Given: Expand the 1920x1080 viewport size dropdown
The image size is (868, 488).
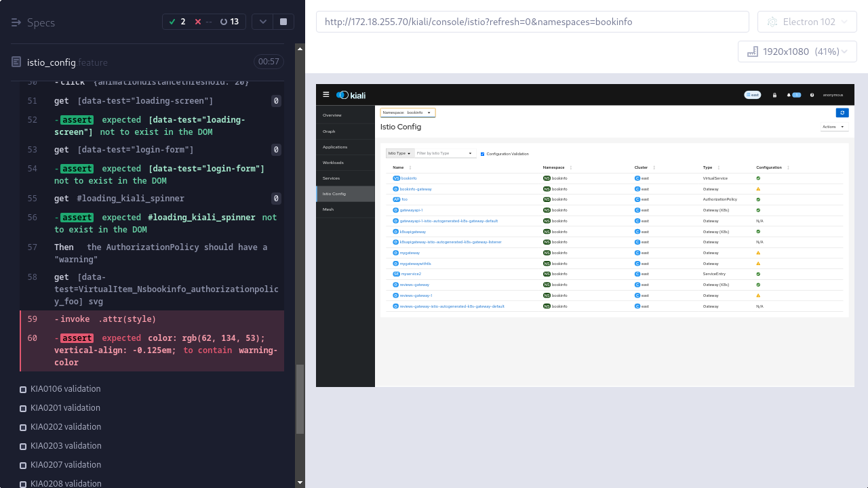Looking at the screenshot, I should pyautogui.click(x=797, y=52).
